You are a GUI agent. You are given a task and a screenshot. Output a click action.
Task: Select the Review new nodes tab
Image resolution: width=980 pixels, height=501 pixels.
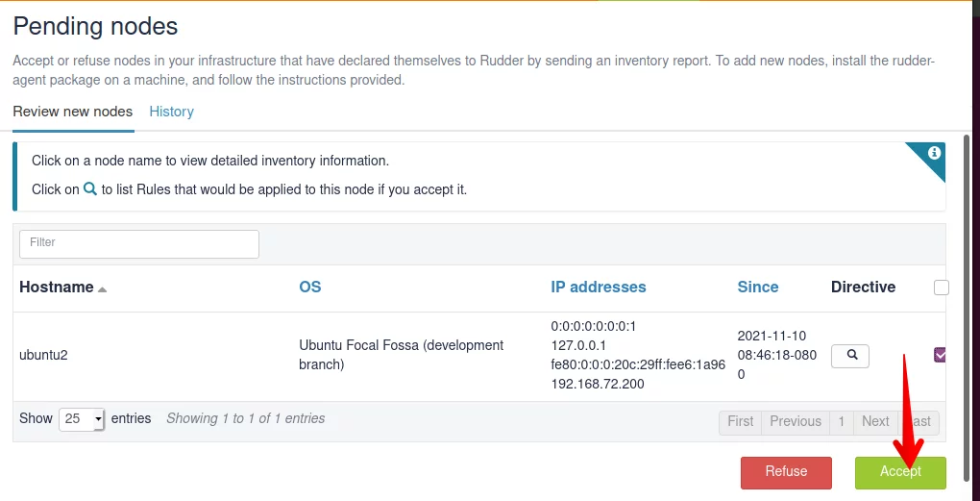pyautogui.click(x=72, y=112)
